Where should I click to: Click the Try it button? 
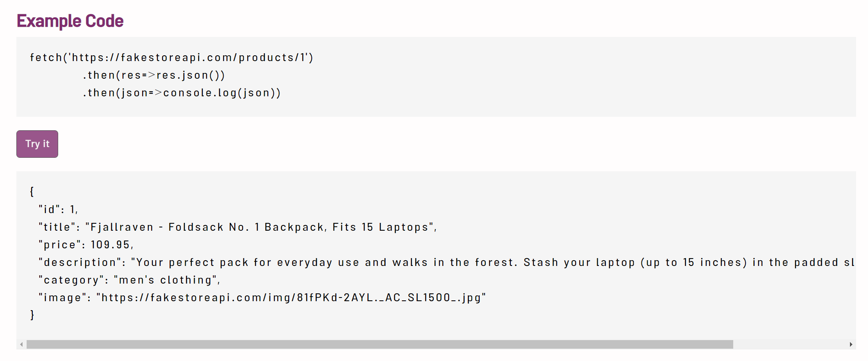coord(37,144)
